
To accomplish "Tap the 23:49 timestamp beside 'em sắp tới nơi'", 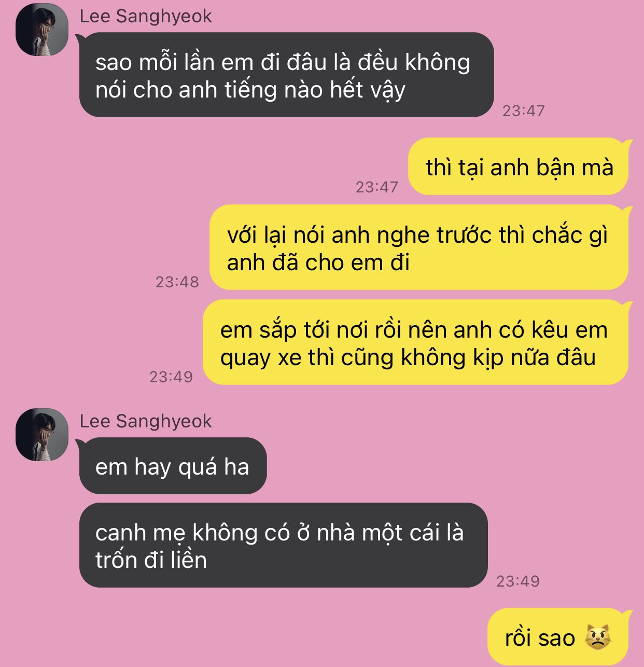I will [171, 377].
